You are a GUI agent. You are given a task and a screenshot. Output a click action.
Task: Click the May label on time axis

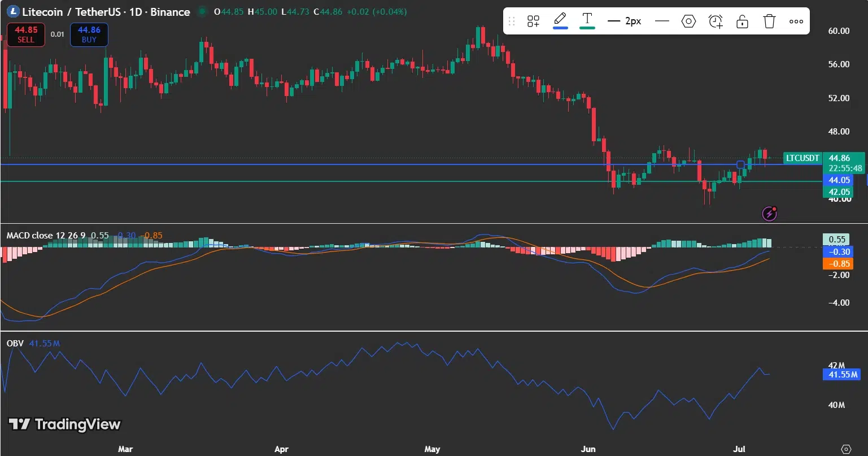point(432,449)
